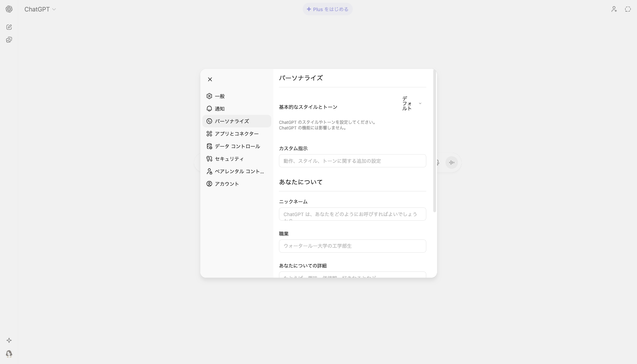Close the settings dialog with the X
The width and height of the screenshot is (637, 364).
point(210,79)
